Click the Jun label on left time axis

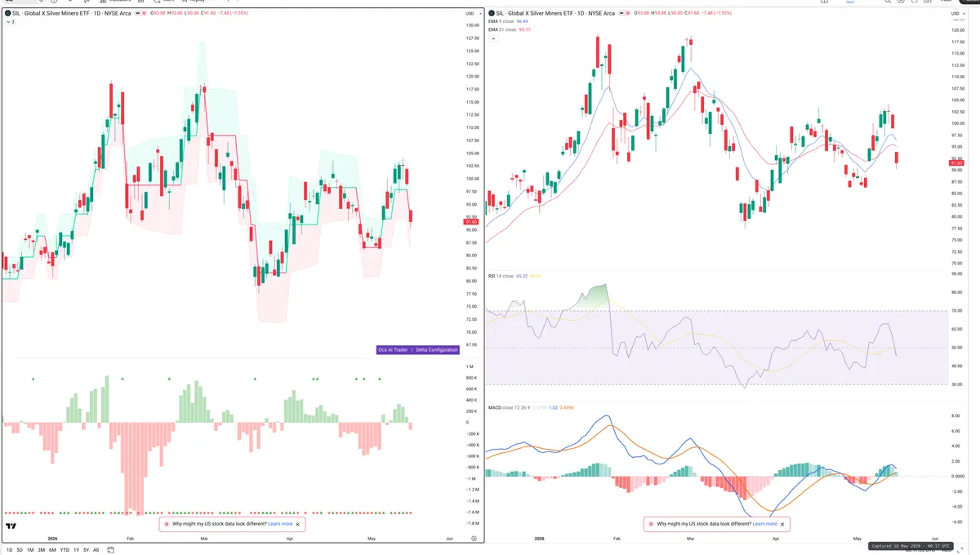pyautogui.click(x=449, y=539)
